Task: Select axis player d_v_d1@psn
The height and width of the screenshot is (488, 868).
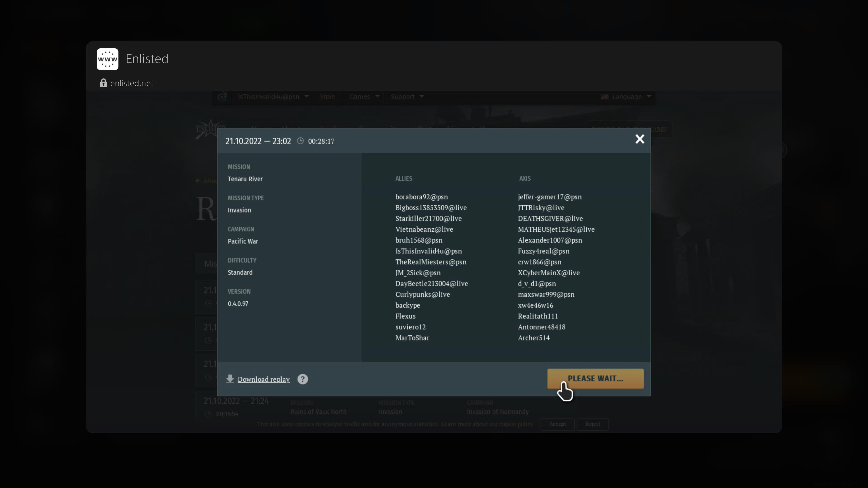Action: (x=537, y=284)
